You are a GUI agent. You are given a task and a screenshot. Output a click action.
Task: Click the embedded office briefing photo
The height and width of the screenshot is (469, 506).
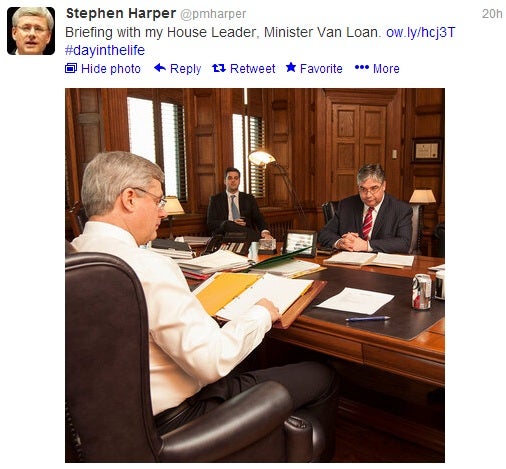click(255, 275)
